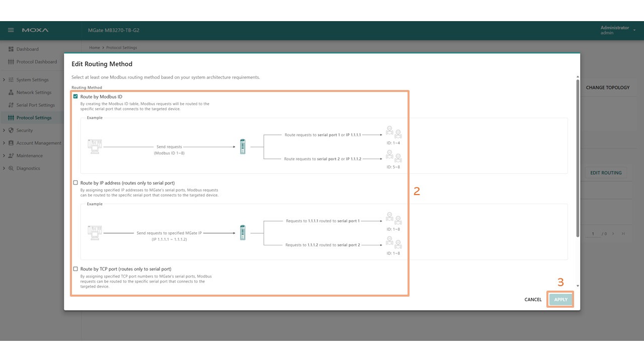Go to Home in the breadcrumb
The image size is (644, 362).
point(95,48)
